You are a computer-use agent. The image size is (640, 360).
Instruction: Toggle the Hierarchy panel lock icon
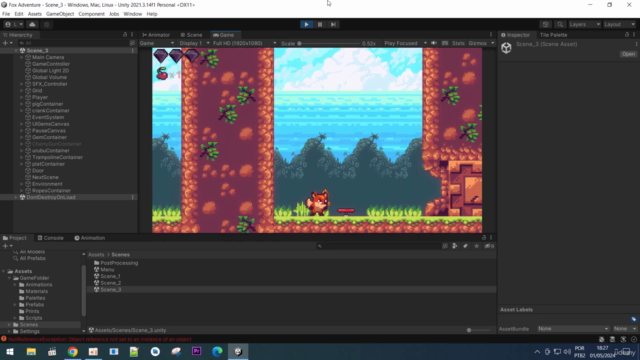point(125,35)
